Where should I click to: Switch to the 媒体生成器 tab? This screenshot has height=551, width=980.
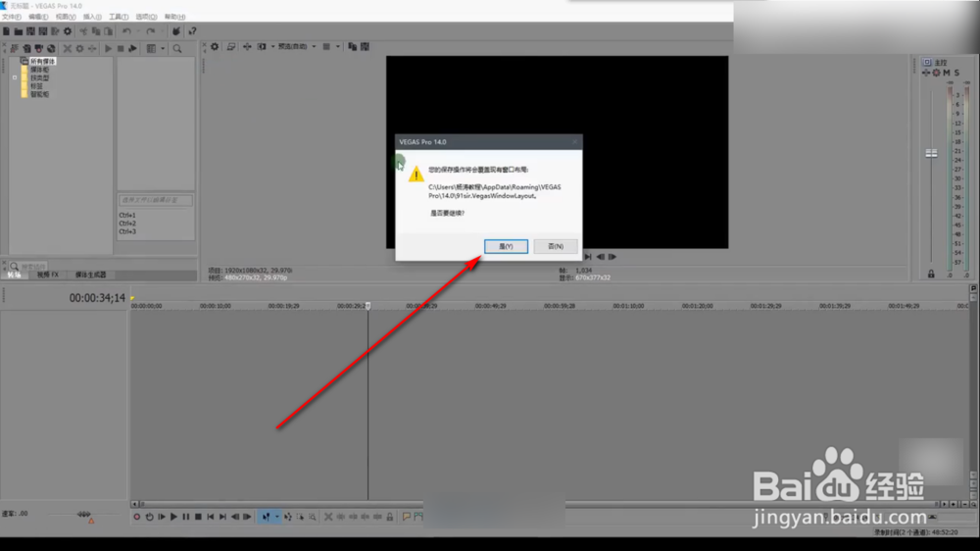(x=90, y=275)
